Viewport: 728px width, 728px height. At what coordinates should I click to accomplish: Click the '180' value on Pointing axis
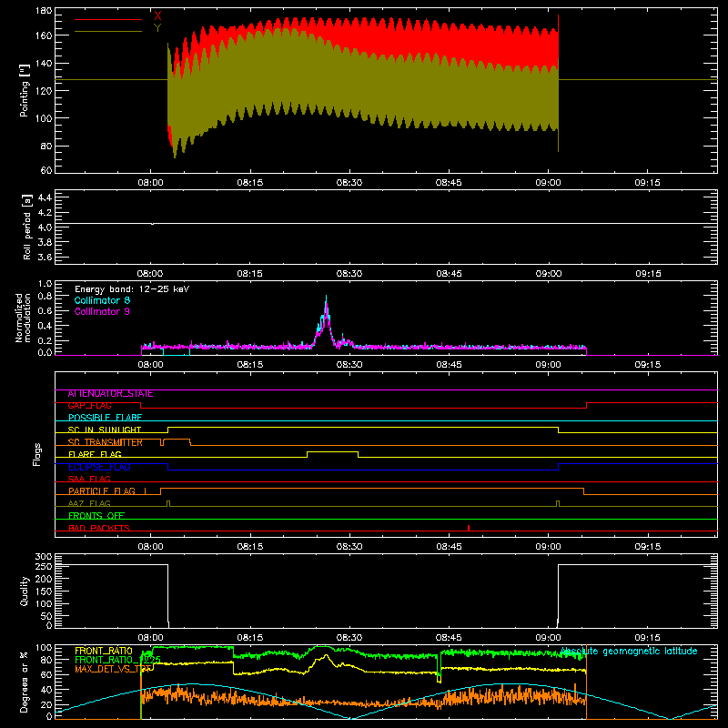click(x=44, y=11)
